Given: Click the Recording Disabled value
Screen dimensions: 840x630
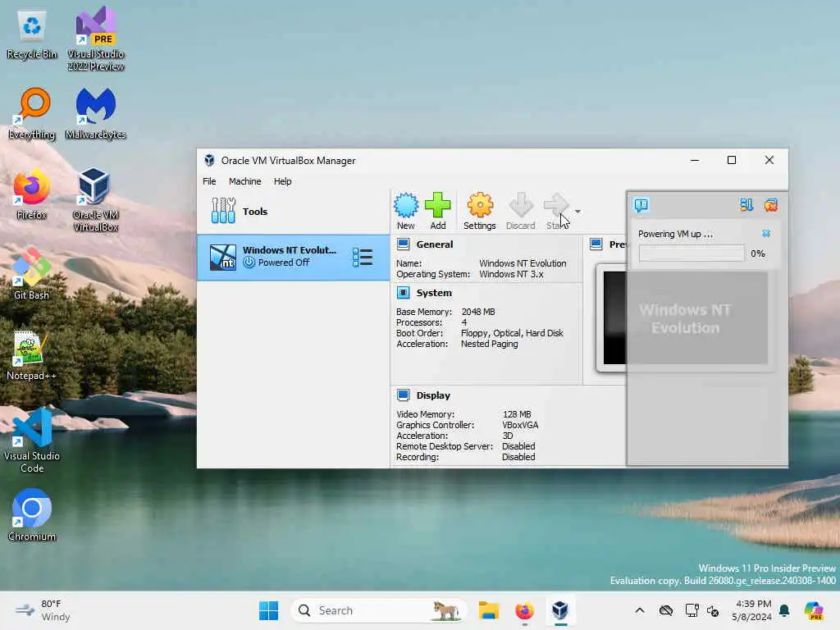Looking at the screenshot, I should pyautogui.click(x=518, y=457).
